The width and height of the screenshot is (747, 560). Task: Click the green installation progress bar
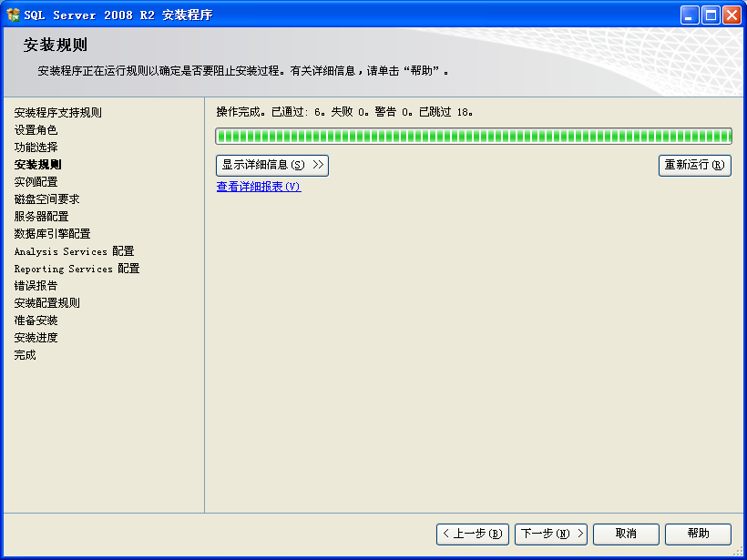click(x=473, y=135)
